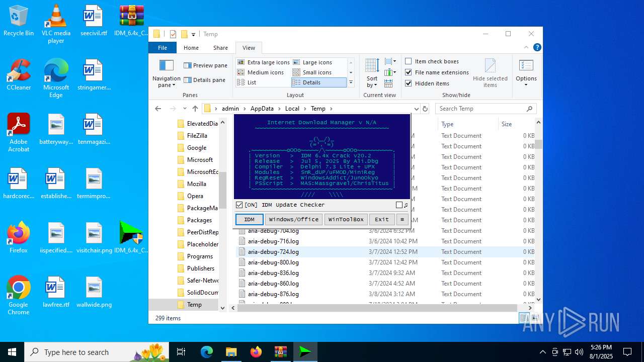Click the Preview pane ribbon button
644x362 pixels.
point(205,65)
